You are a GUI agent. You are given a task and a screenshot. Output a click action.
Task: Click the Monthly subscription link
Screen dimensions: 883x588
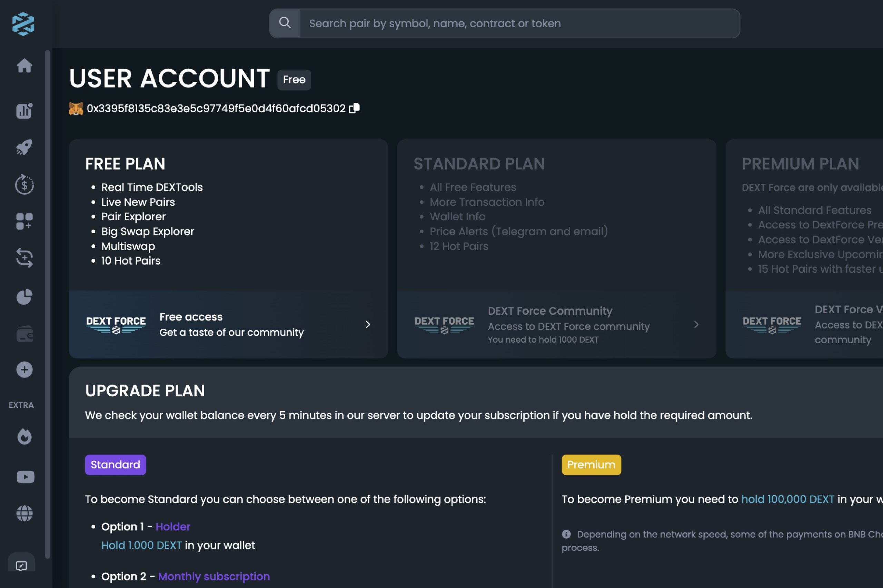[x=214, y=576]
